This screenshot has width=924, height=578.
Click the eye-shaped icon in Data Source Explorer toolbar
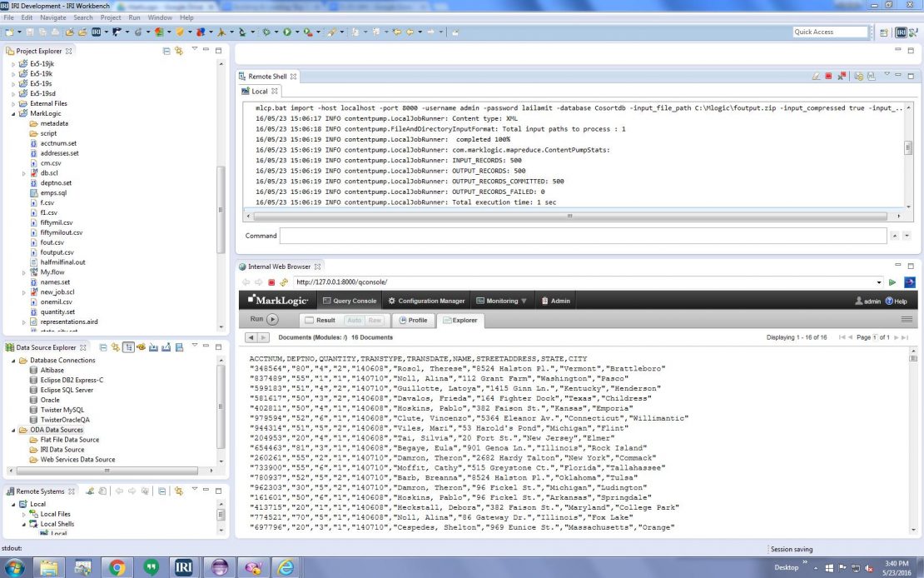141,347
